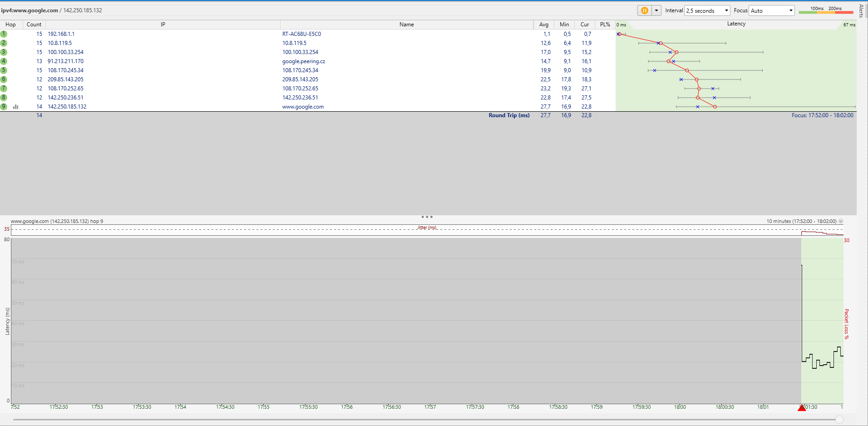The image size is (868, 426).
Task: Select the hop 6 green number badge
Action: tap(4, 79)
